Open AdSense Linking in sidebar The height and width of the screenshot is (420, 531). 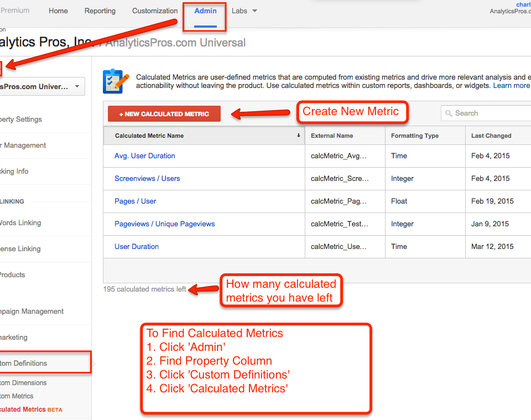[20, 249]
